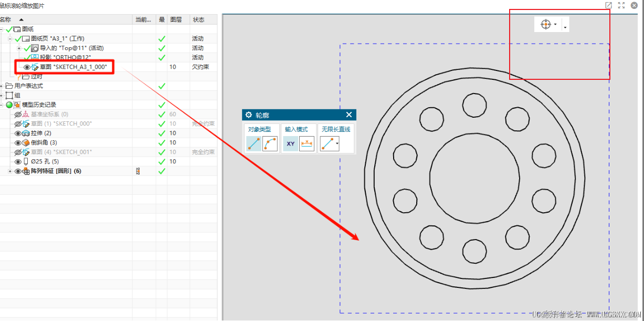
Task: Click layer value 60 of 基准坐标系
Action: [x=173, y=114]
